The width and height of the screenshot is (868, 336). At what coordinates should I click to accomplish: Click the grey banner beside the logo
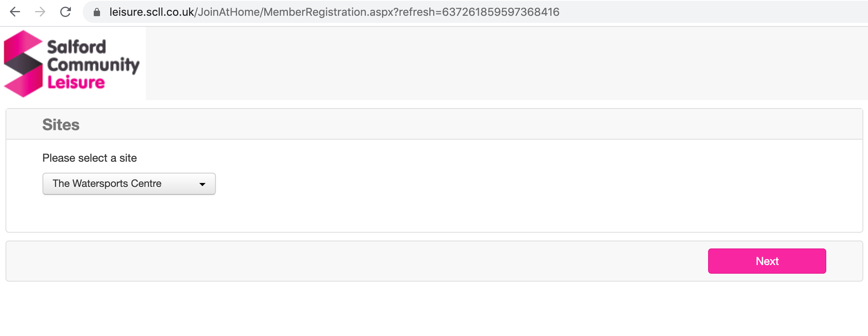coord(504,63)
